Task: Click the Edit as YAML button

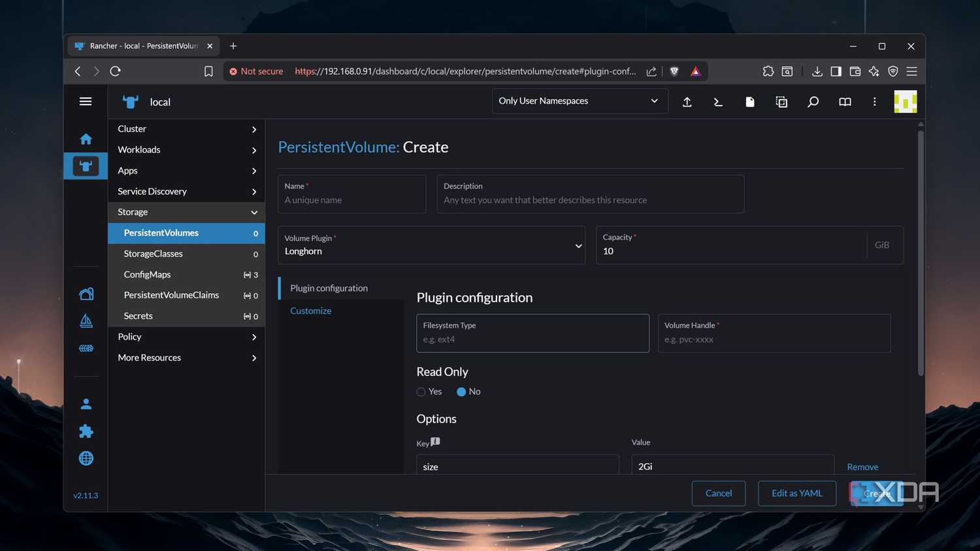Action: (797, 493)
